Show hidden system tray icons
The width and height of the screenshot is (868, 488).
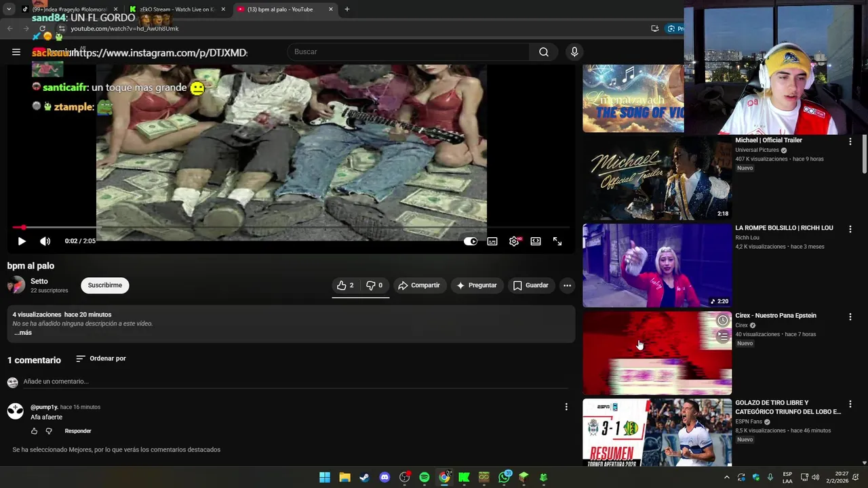tap(726, 477)
